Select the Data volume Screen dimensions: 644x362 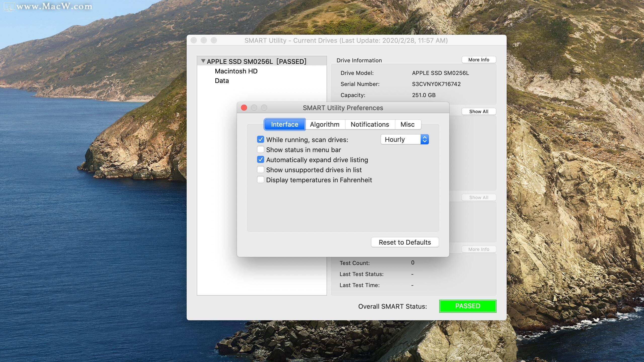(x=221, y=81)
